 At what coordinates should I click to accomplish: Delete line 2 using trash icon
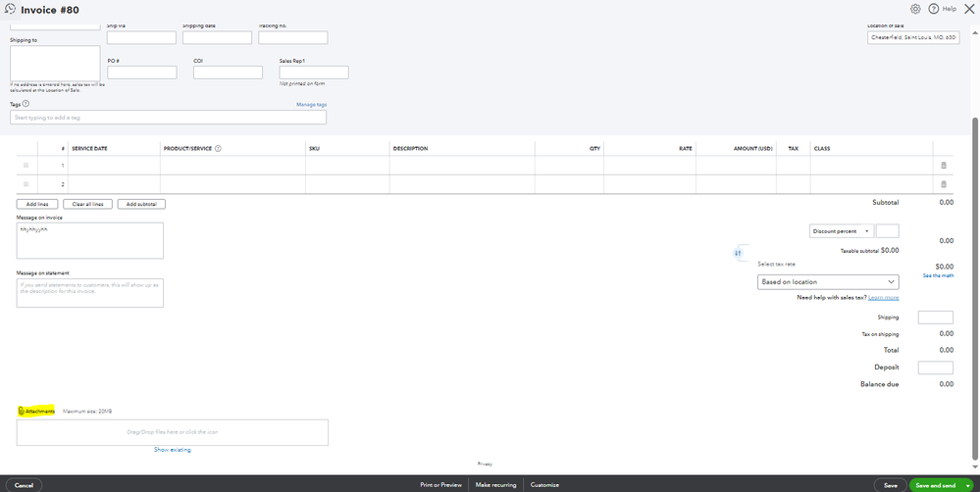click(x=944, y=184)
